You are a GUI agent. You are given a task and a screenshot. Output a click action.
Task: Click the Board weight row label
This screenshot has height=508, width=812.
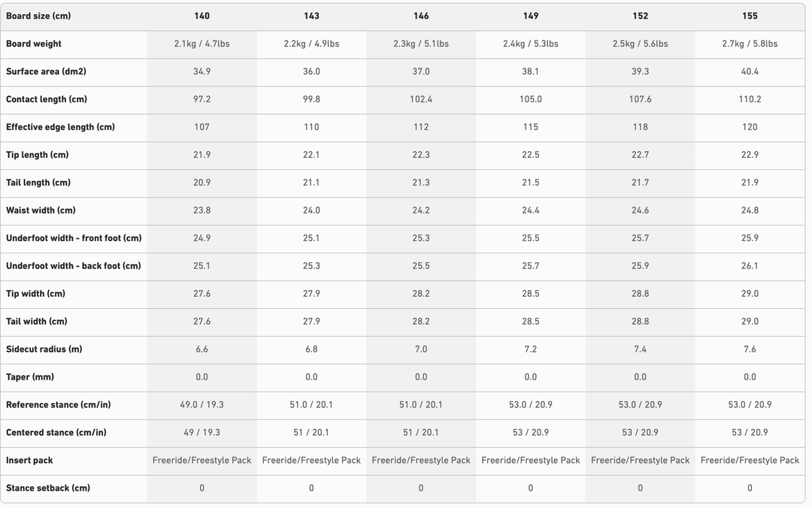point(34,44)
